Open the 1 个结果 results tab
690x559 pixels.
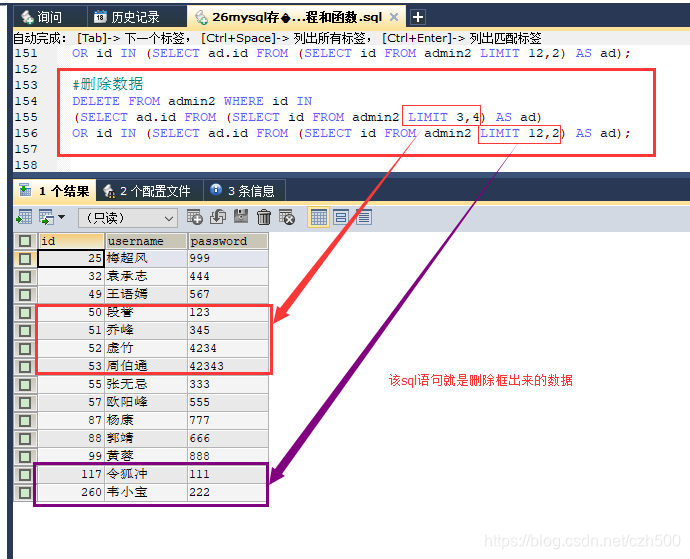click(55, 191)
